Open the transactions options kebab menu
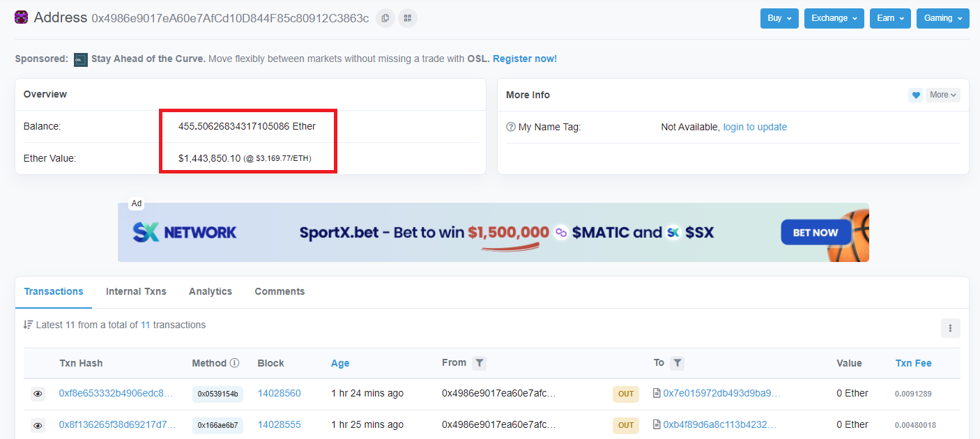 click(x=951, y=328)
